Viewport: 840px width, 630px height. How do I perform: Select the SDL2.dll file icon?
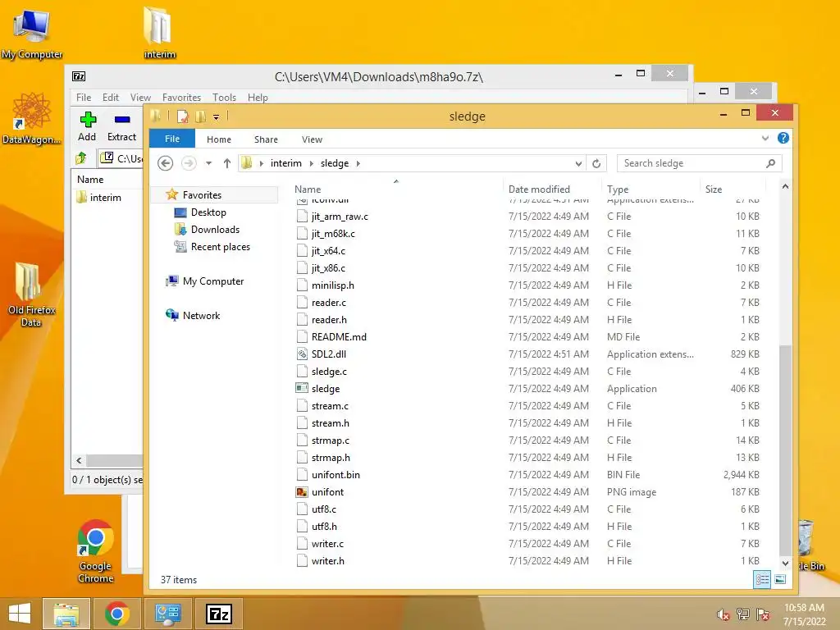[x=302, y=354]
